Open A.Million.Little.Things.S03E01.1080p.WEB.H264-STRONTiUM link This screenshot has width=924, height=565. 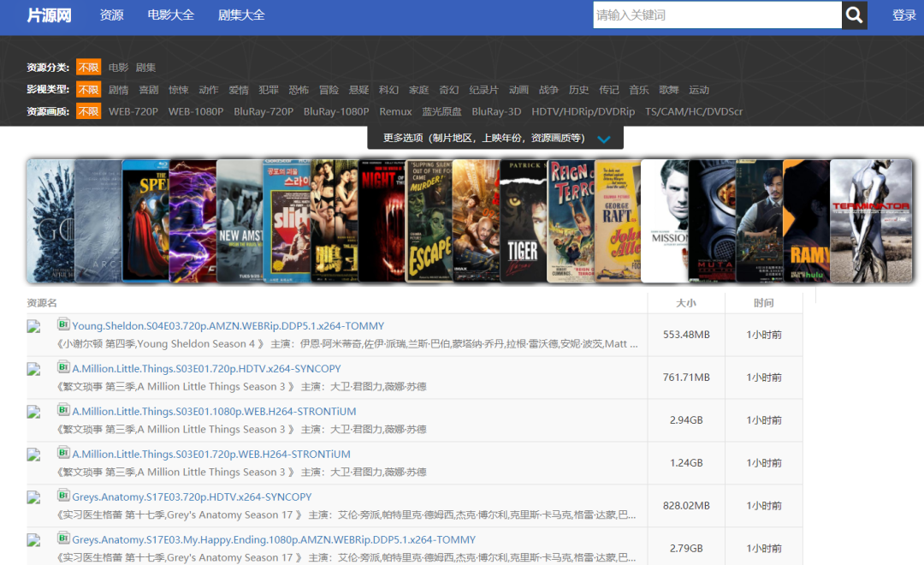click(x=214, y=412)
